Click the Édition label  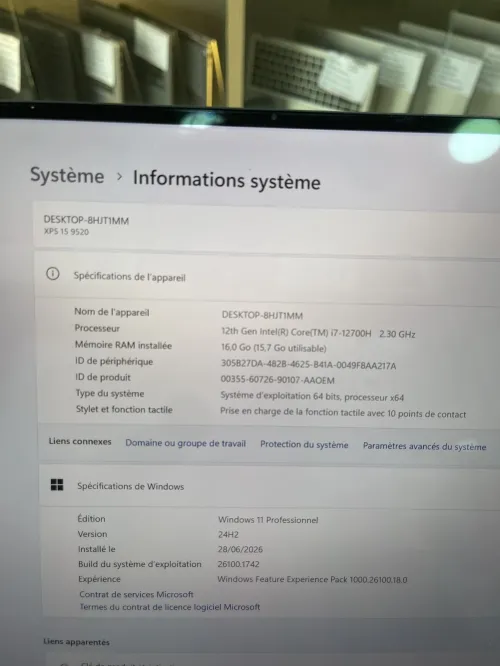point(91,519)
